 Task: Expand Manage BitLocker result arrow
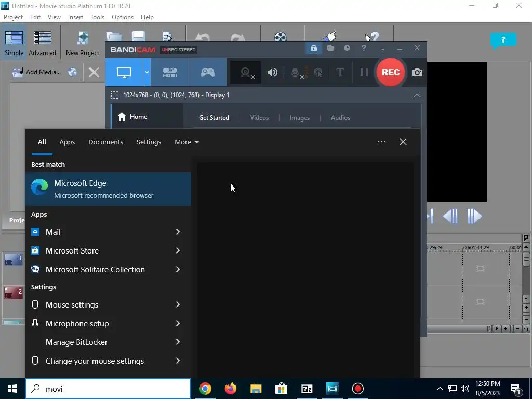(178, 342)
